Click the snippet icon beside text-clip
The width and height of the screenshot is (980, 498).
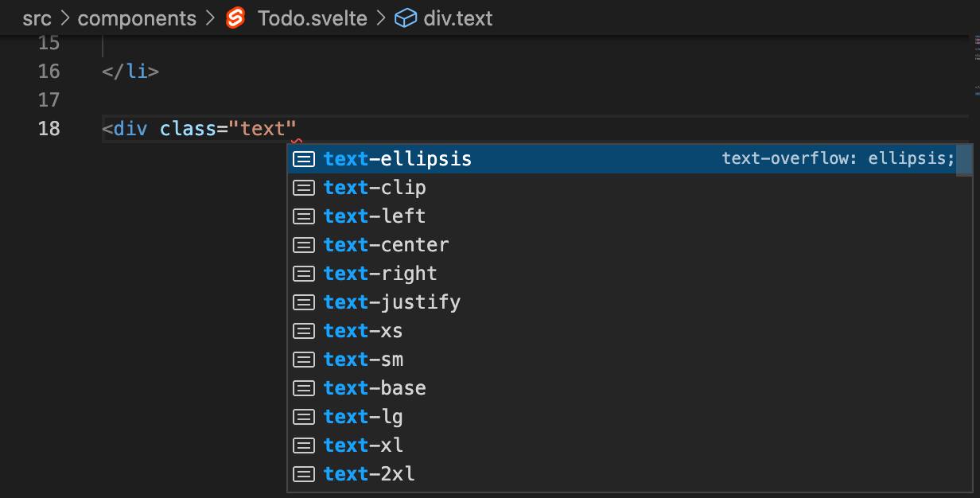pos(304,188)
